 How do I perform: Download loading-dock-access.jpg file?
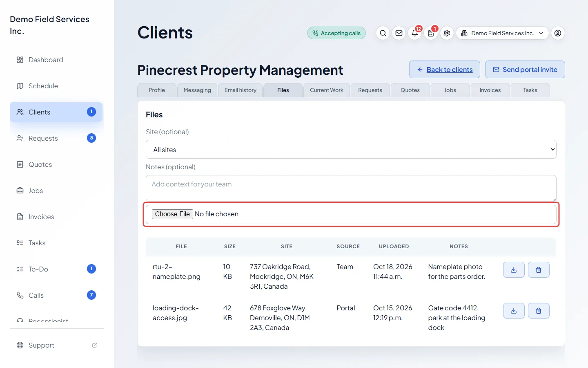pyautogui.click(x=514, y=311)
